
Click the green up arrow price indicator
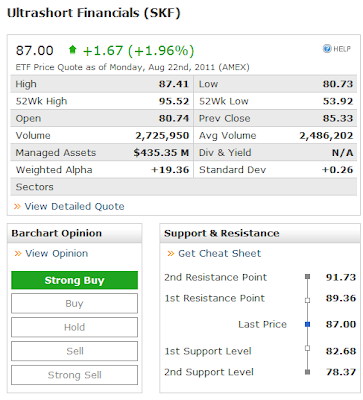72,50
